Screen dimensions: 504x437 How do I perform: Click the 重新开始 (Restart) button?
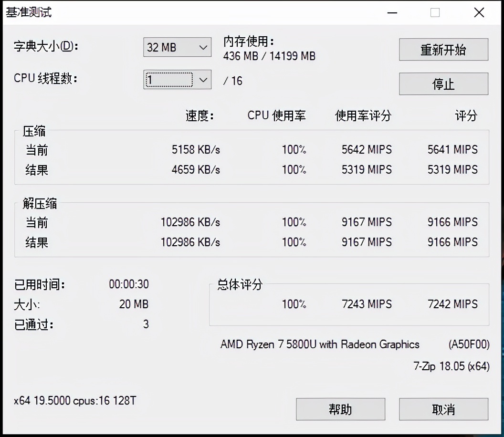tap(443, 50)
